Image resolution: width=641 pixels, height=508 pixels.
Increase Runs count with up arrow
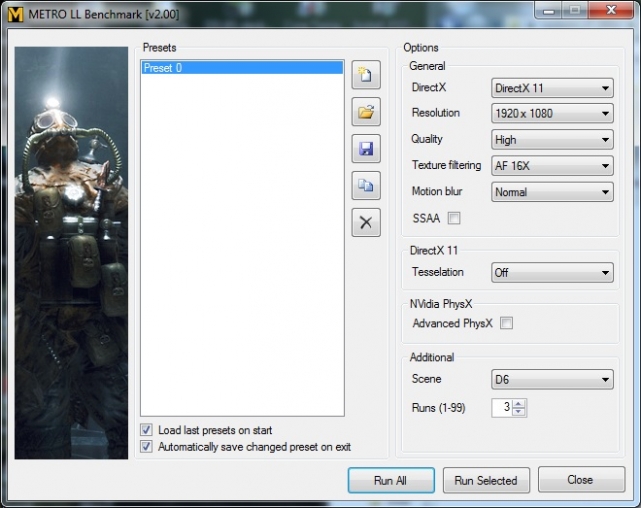(x=518, y=404)
